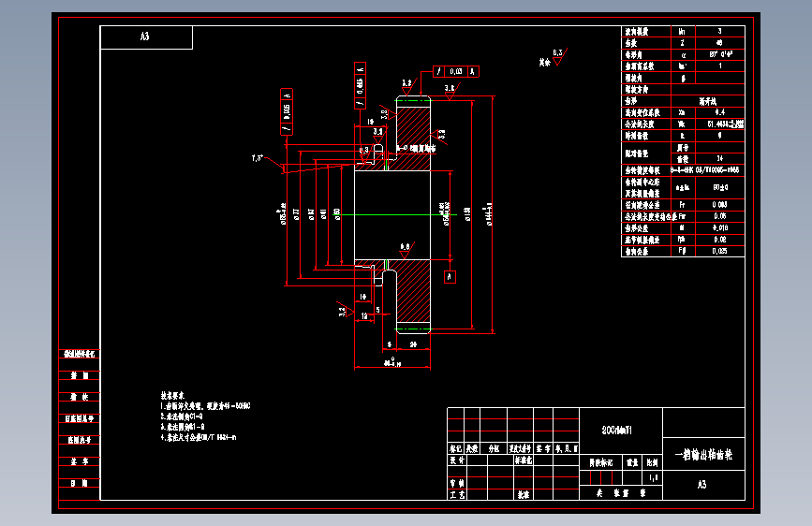The height and width of the screenshot is (526, 812).
Task: Select the Xn symbol cell
Action: 682,113
